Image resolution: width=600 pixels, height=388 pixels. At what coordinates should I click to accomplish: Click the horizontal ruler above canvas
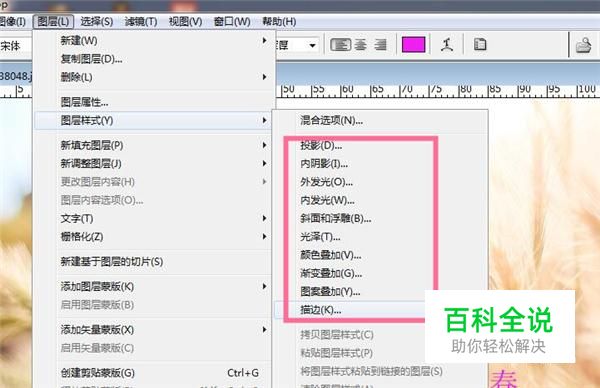click(438, 91)
